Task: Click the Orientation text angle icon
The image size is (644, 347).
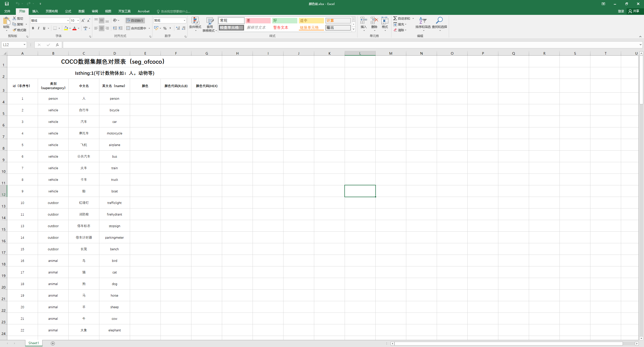Action: [x=115, y=20]
